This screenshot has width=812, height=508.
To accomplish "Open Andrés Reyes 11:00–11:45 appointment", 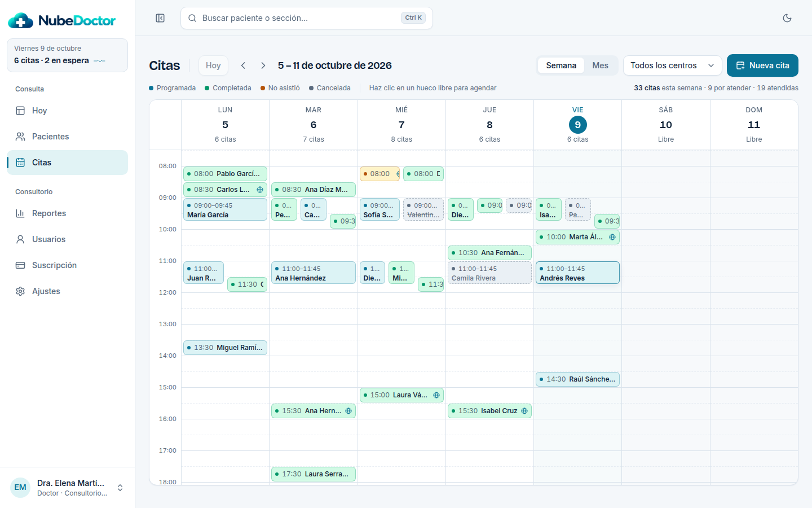I will [577, 273].
